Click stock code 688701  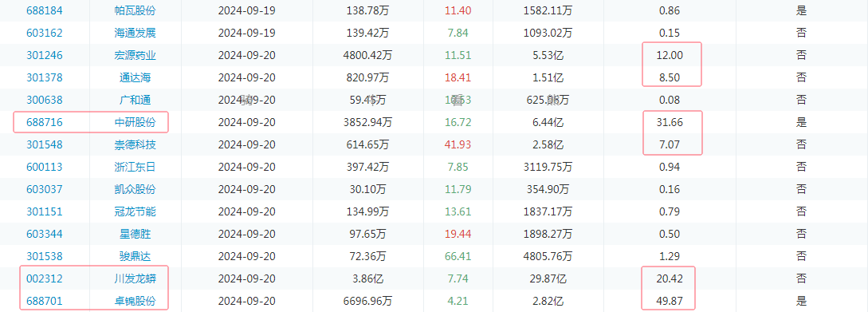(x=45, y=301)
